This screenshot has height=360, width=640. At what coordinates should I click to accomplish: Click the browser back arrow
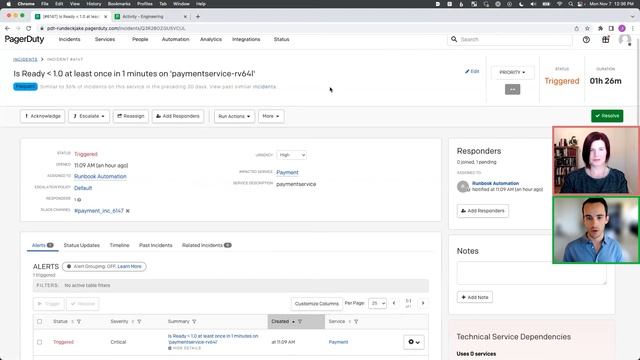click(x=7, y=28)
